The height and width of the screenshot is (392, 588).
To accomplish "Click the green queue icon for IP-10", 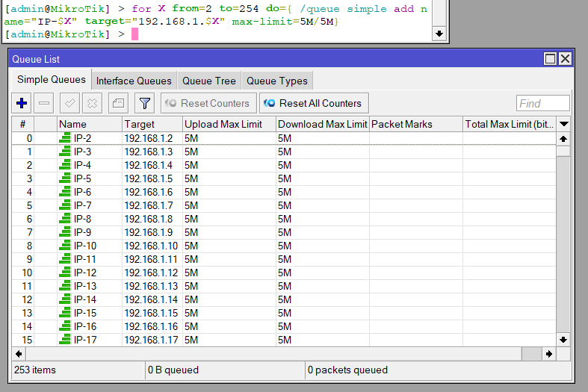I will point(65,246).
